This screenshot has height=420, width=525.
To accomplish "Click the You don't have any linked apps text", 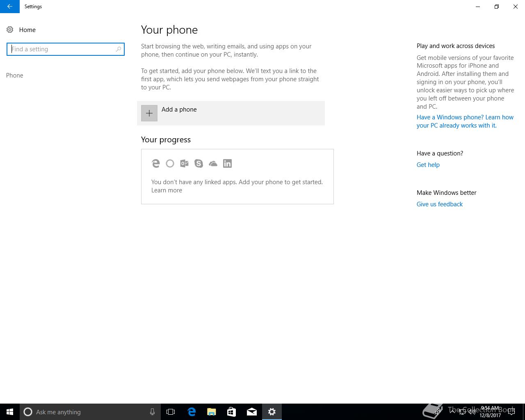I will [x=237, y=182].
